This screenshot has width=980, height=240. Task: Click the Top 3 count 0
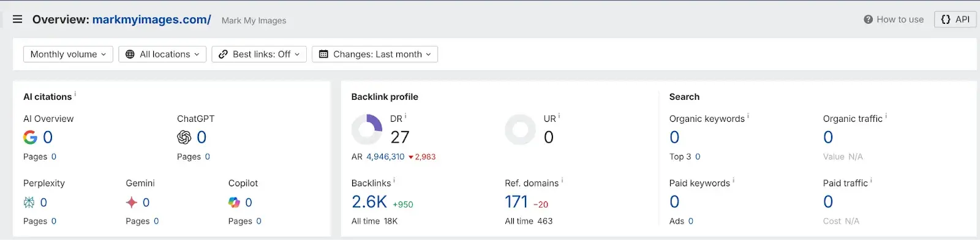(698, 157)
